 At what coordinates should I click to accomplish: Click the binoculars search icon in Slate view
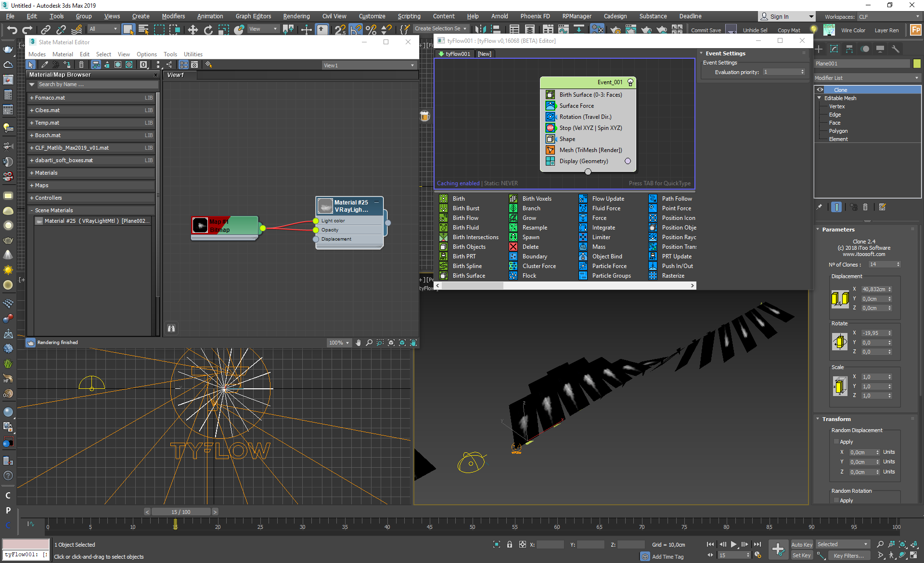tap(171, 328)
